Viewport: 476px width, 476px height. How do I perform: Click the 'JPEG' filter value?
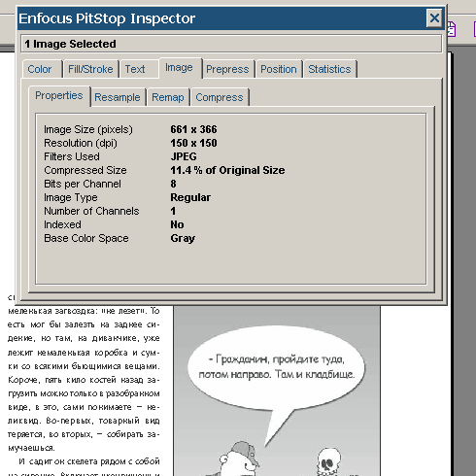[184, 156]
